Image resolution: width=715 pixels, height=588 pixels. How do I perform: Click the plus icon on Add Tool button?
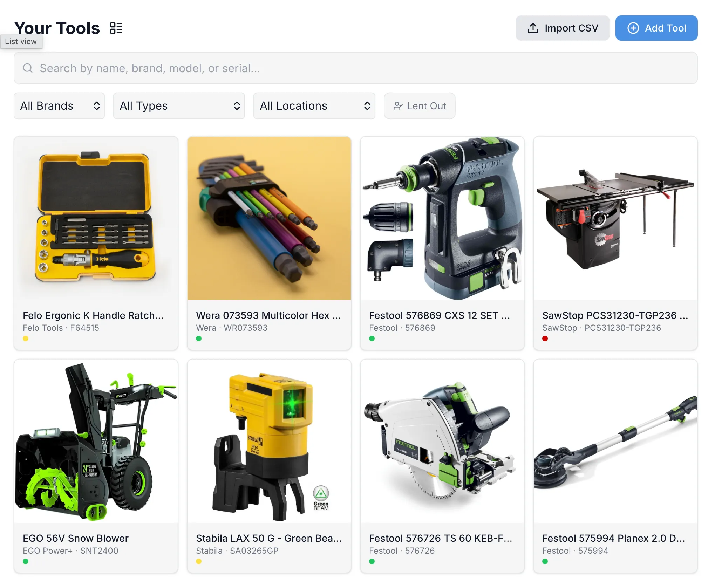click(633, 28)
